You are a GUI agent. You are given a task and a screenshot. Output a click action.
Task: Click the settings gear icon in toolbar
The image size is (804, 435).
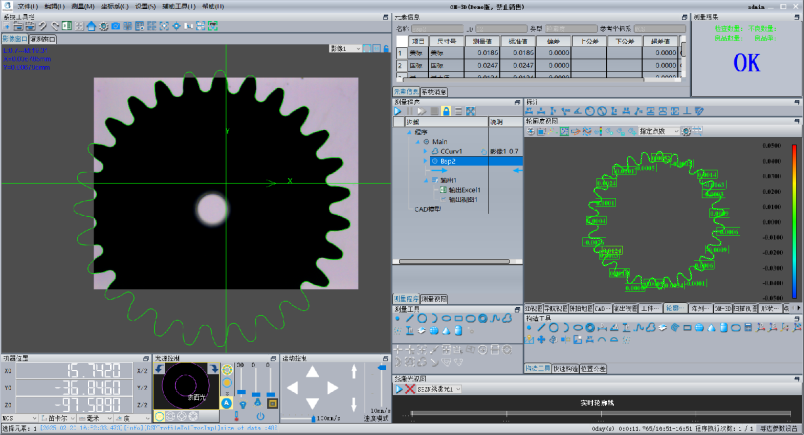click(x=103, y=25)
